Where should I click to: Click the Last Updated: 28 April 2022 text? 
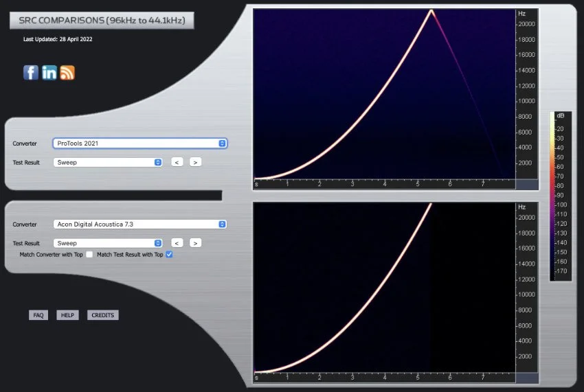pyautogui.click(x=58, y=39)
